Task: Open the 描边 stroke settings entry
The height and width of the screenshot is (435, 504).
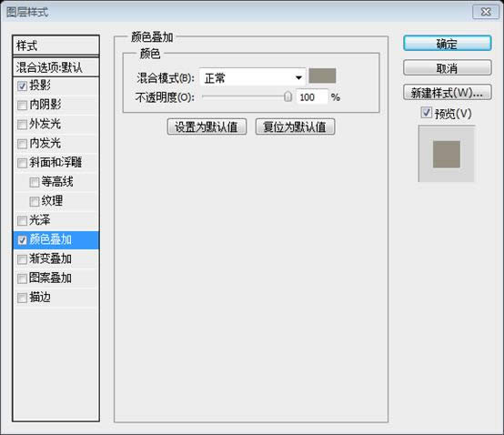Action: click(55, 298)
